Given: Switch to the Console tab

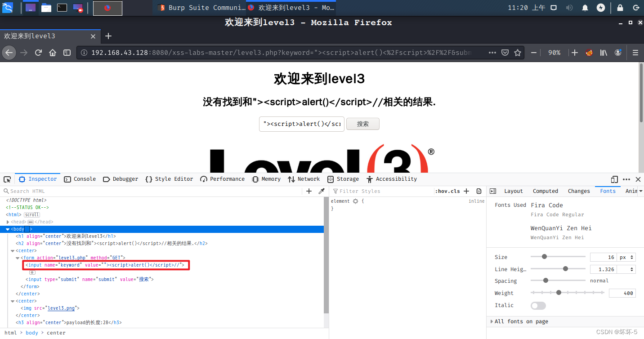Looking at the screenshot, I should [x=80, y=179].
